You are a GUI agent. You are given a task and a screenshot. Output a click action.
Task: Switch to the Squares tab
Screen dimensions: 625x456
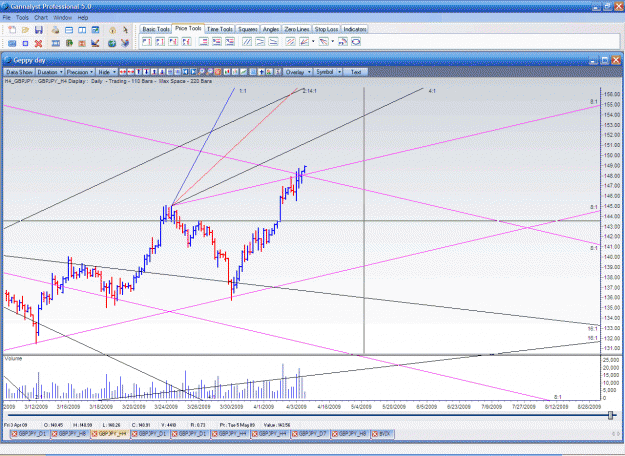coord(248,29)
